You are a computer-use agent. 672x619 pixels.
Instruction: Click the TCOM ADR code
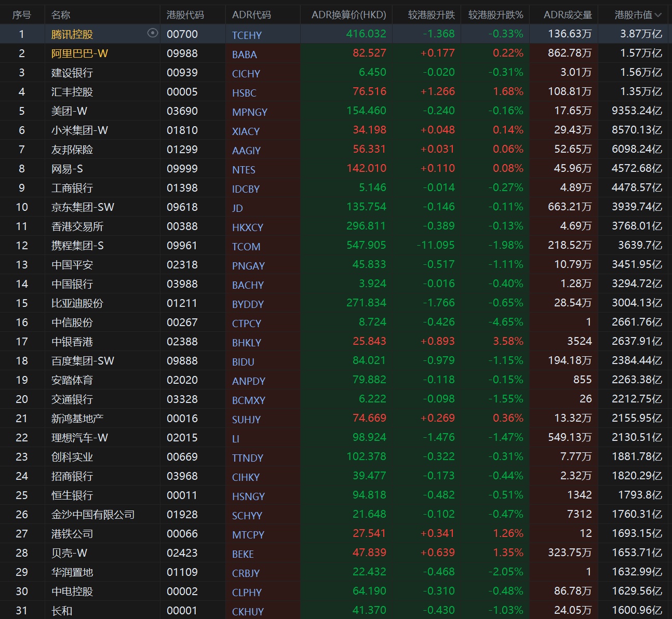pos(246,247)
